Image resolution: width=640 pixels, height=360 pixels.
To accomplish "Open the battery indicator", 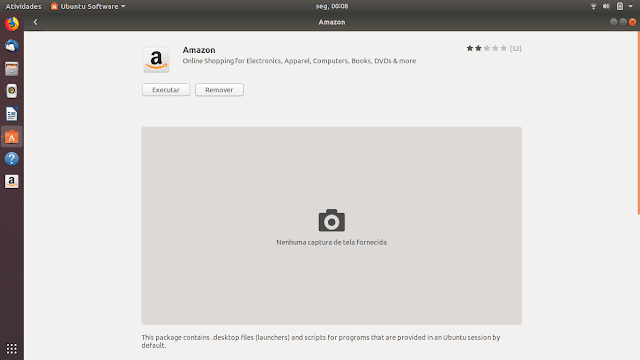I will click(620, 6).
